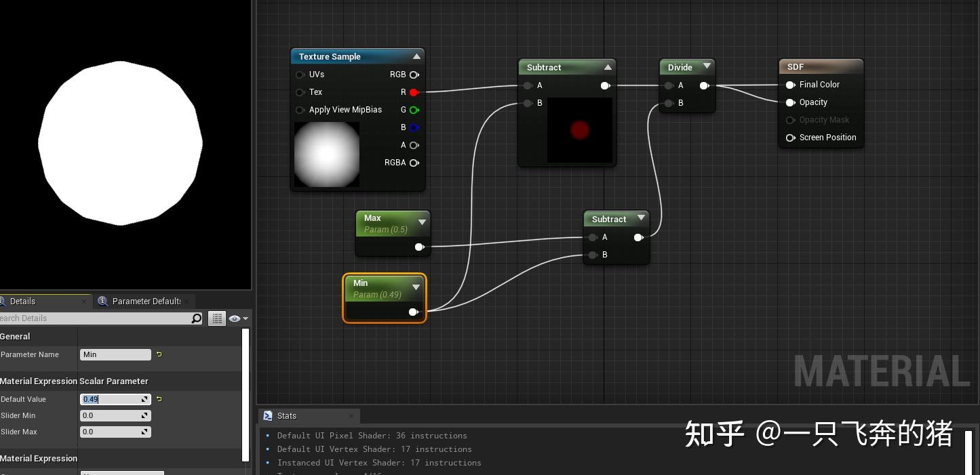Click the RGBA output pin on Texture Sample

414,163
